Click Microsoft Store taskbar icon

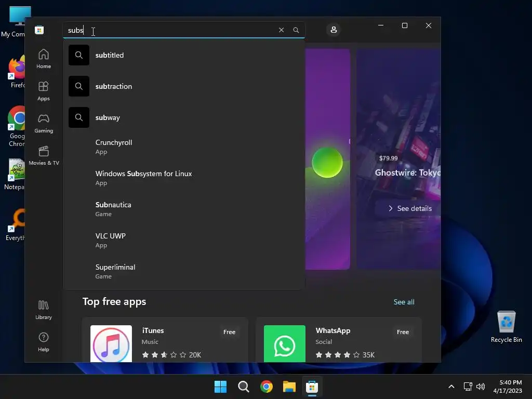pyautogui.click(x=312, y=387)
